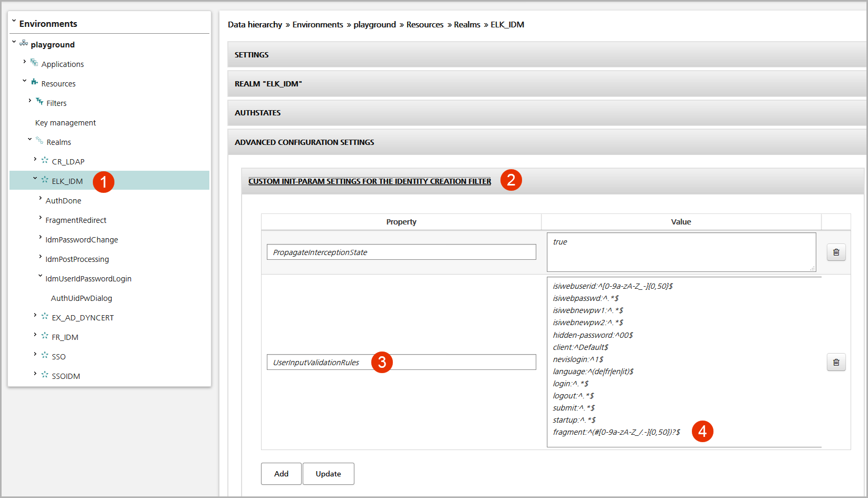The width and height of the screenshot is (868, 498).
Task: Click the PropagateInterceptionState property field
Action: 401,252
